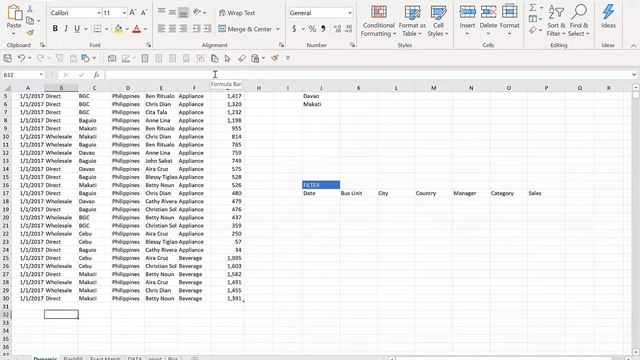This screenshot has width=640, height=360.
Task: Apply Percent Style format
Action: (312, 29)
